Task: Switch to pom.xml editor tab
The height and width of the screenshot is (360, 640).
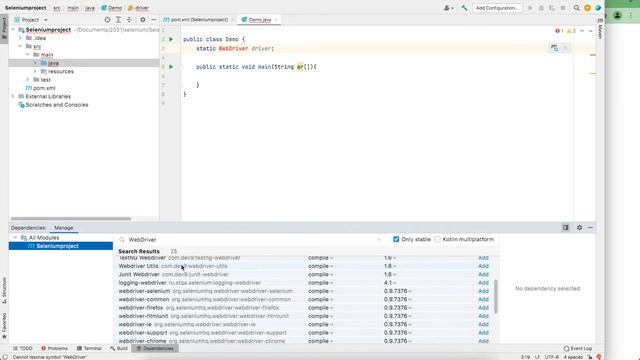Action: [x=199, y=20]
